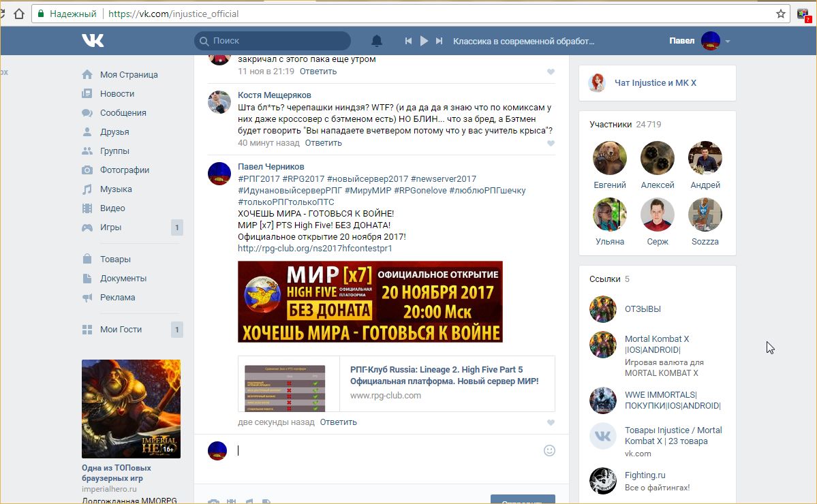
Task: Skip to previous audio track
Action: pos(409,41)
